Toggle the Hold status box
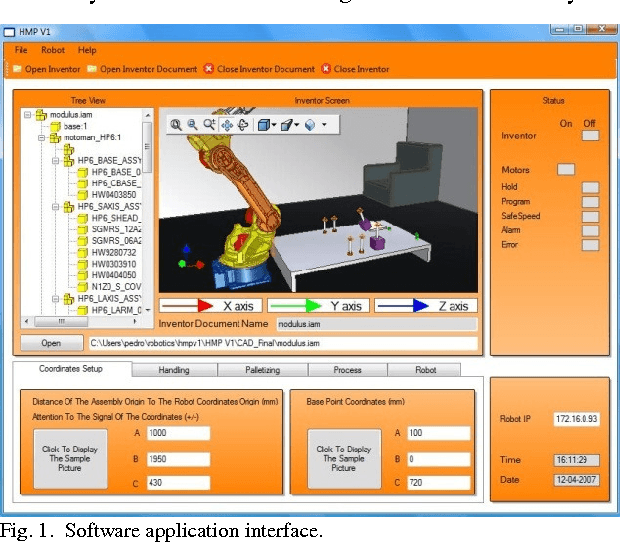This screenshot has width=620, height=542. click(590, 187)
